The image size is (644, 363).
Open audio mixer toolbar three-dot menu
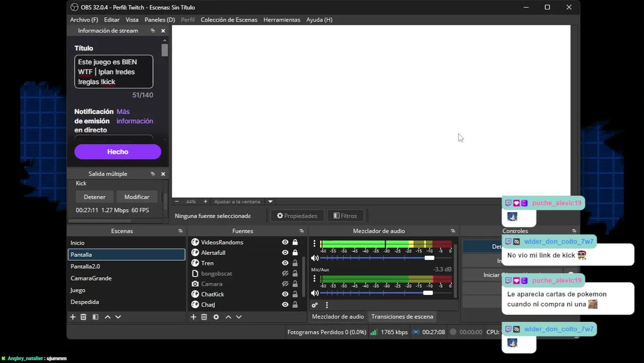click(x=327, y=305)
